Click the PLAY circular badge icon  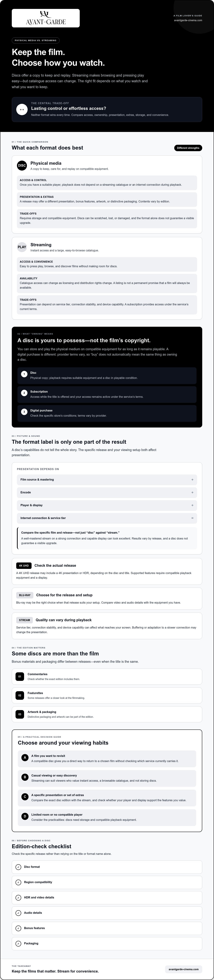22,247
